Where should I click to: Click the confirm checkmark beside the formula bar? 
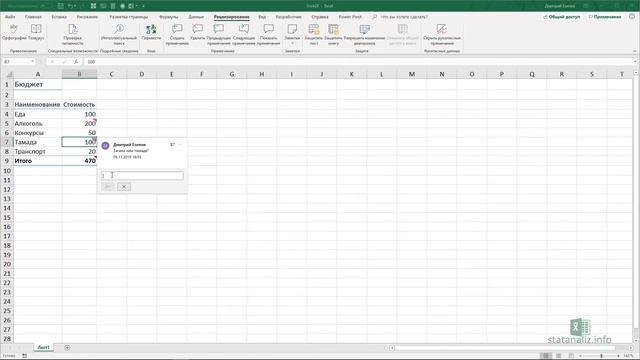(x=64, y=62)
